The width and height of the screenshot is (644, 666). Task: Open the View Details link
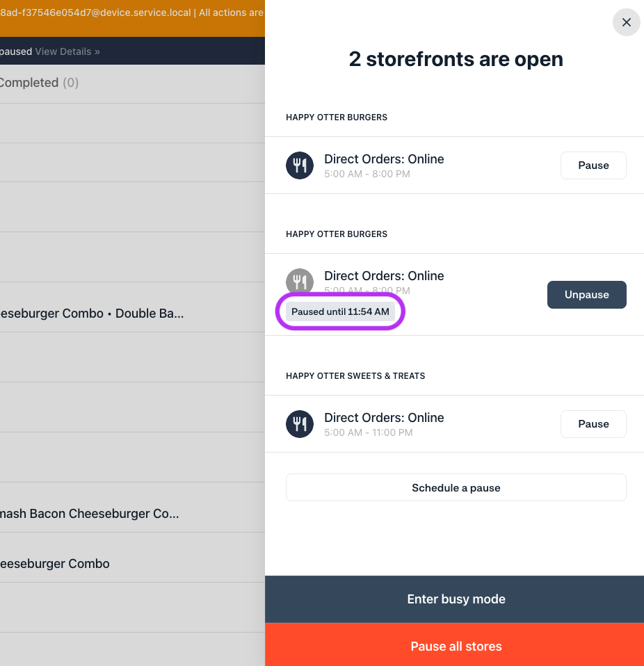pyautogui.click(x=67, y=51)
